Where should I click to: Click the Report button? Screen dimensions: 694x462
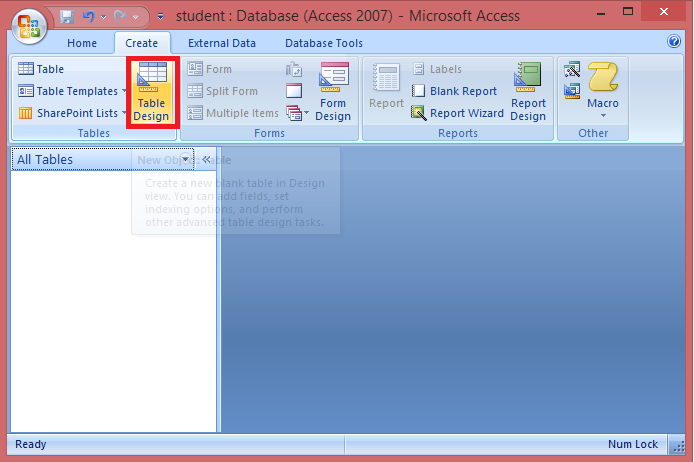(x=386, y=87)
